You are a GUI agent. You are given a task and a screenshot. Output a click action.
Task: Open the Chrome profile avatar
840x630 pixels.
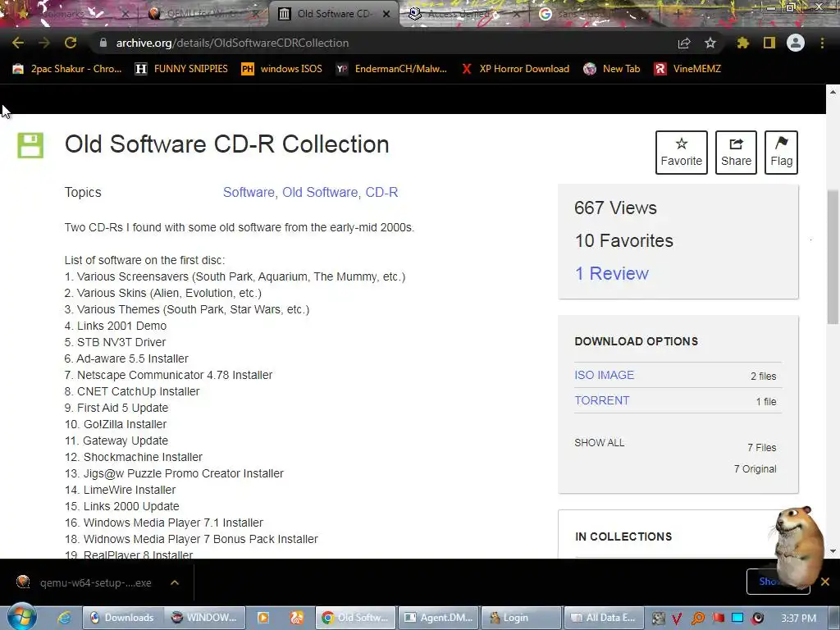[x=796, y=43]
